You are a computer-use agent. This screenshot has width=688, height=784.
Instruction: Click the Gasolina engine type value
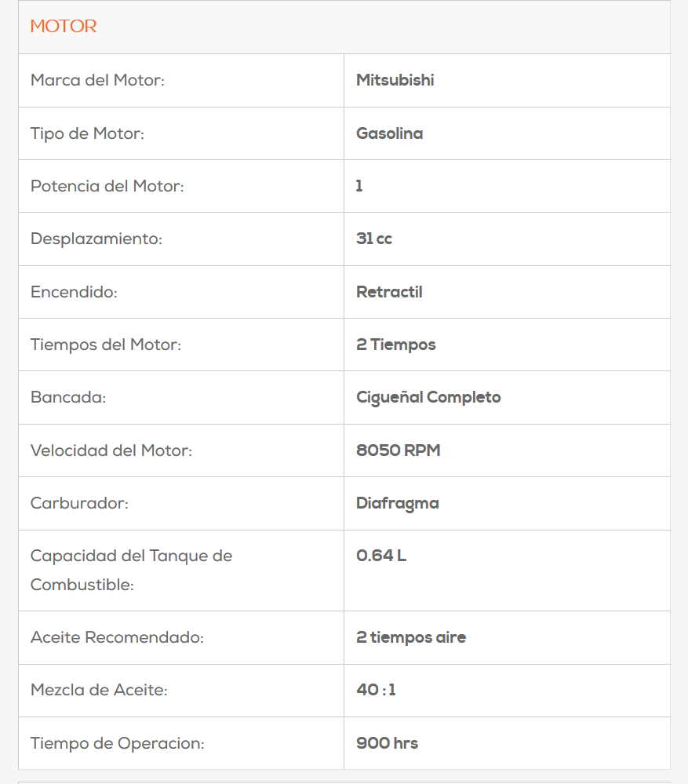389,133
